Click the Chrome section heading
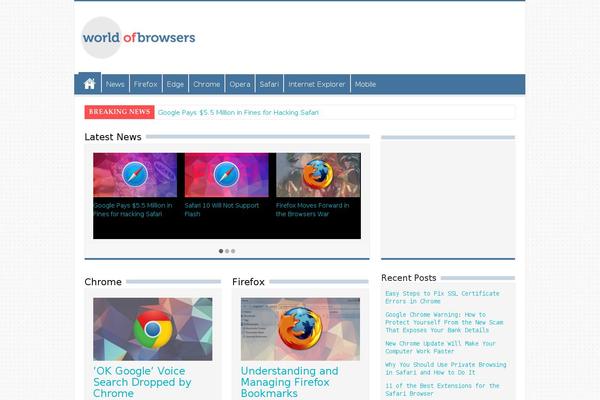 pos(103,282)
